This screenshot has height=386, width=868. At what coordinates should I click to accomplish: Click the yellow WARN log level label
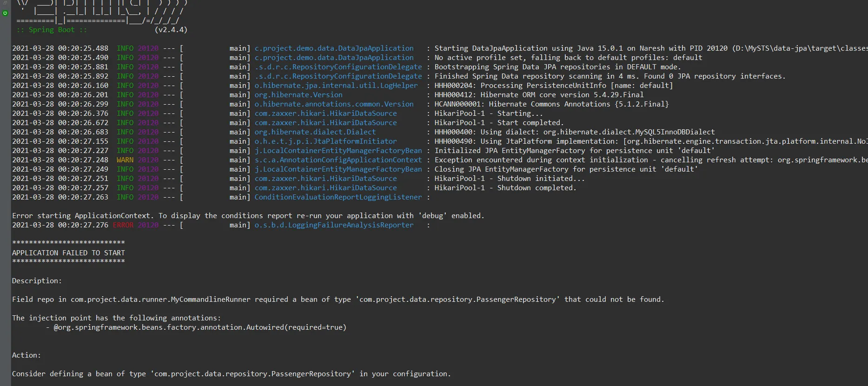(125, 160)
